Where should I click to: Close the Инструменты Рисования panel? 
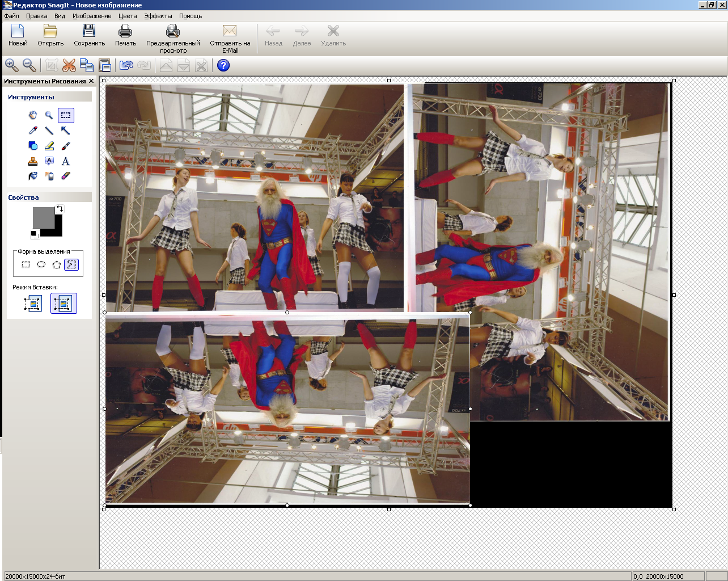click(x=91, y=81)
